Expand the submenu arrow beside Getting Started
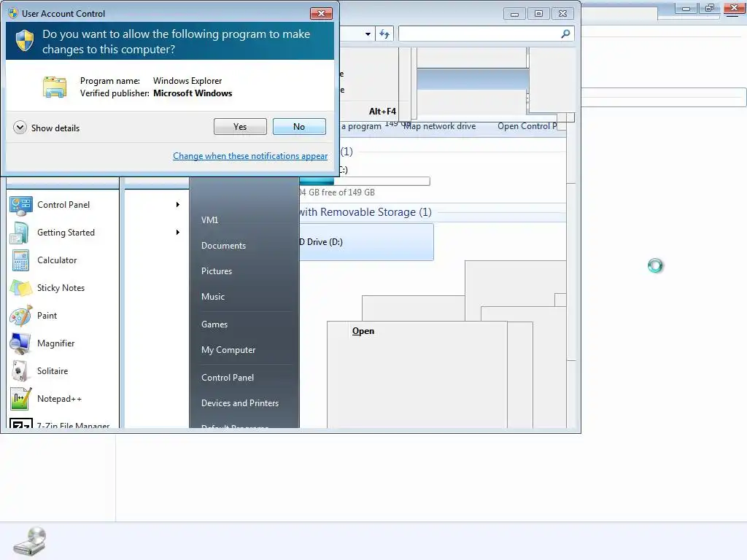This screenshot has height=560, width=747. 178,233
